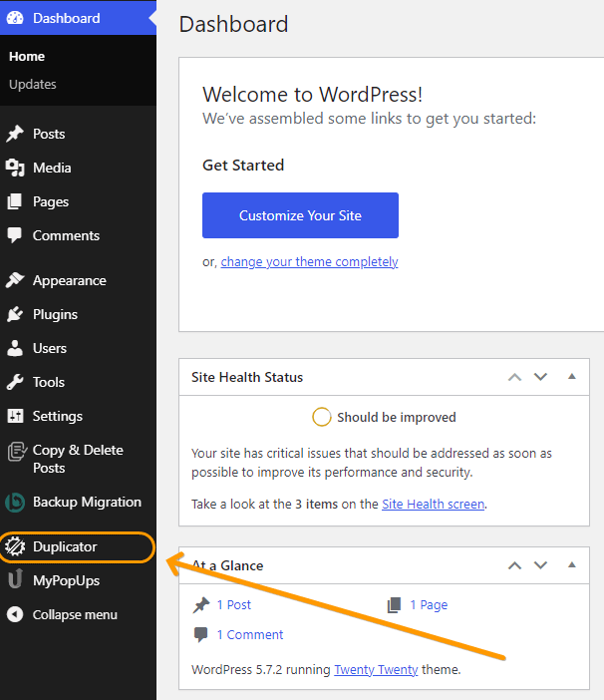Image resolution: width=604 pixels, height=700 pixels.
Task: Open the Site Health screen link
Action: point(433,504)
